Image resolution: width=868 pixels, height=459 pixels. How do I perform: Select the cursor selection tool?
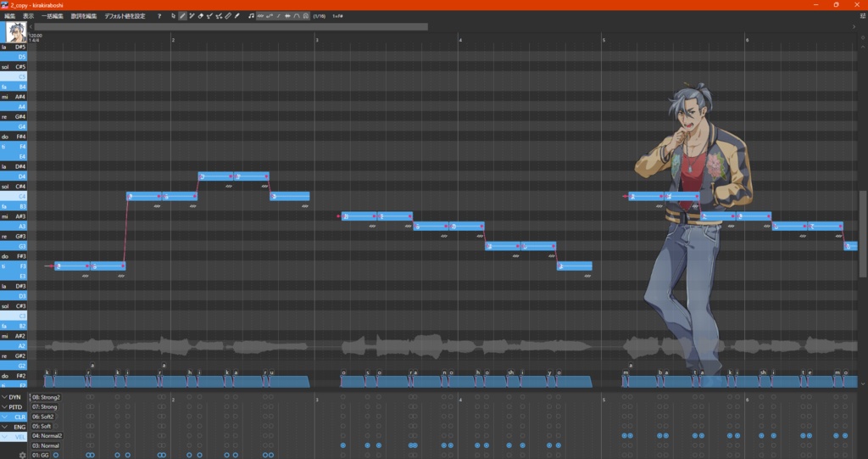click(173, 16)
